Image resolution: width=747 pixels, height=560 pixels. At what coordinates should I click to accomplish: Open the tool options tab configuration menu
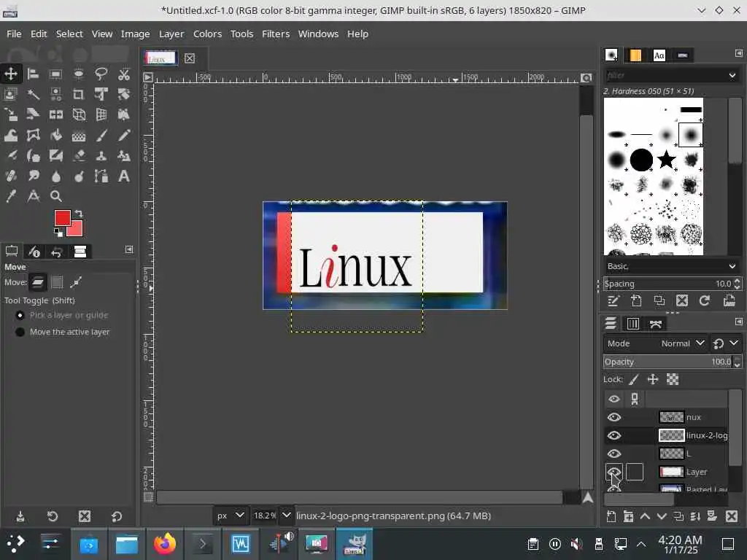click(x=129, y=249)
